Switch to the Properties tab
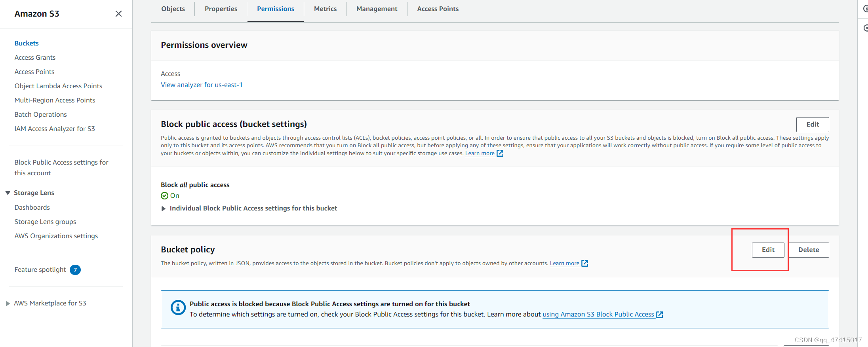 [221, 9]
